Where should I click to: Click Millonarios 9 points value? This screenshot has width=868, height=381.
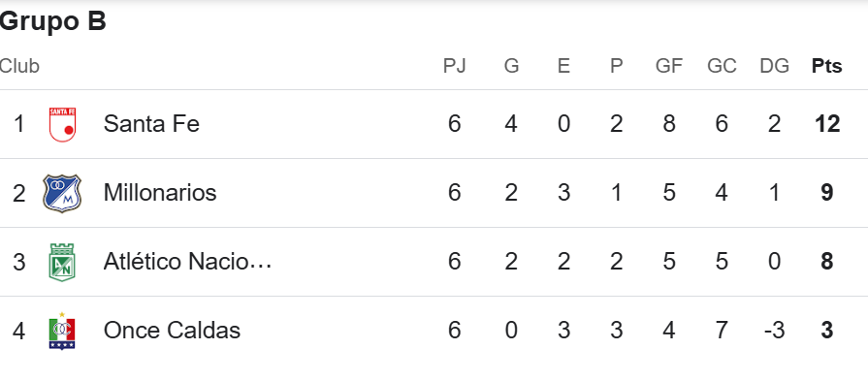pyautogui.click(x=827, y=192)
